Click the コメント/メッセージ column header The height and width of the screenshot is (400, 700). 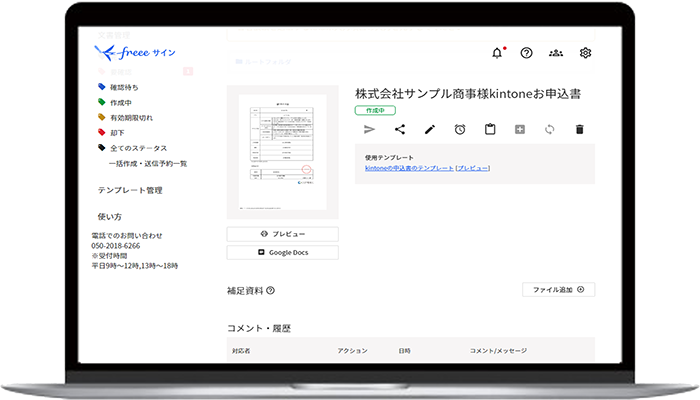pos(498,351)
